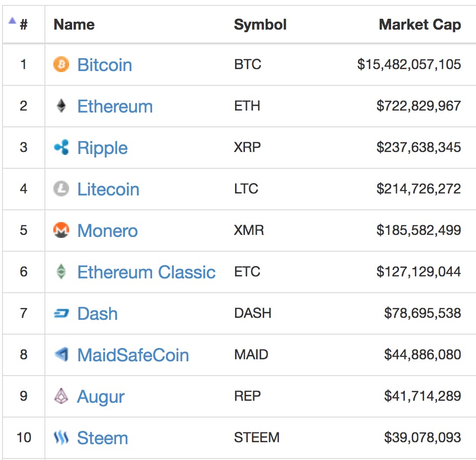Open the Augur link
The height and width of the screenshot is (460, 476).
click(101, 396)
